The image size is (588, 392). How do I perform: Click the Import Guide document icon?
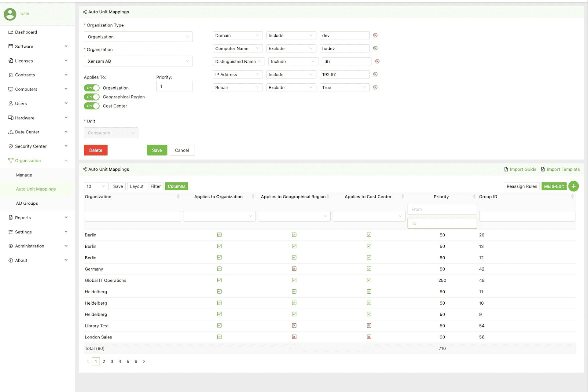pos(506,169)
